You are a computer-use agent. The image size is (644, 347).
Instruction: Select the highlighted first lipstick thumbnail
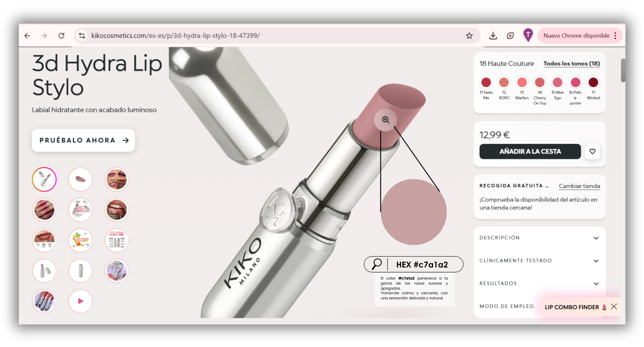point(44,180)
